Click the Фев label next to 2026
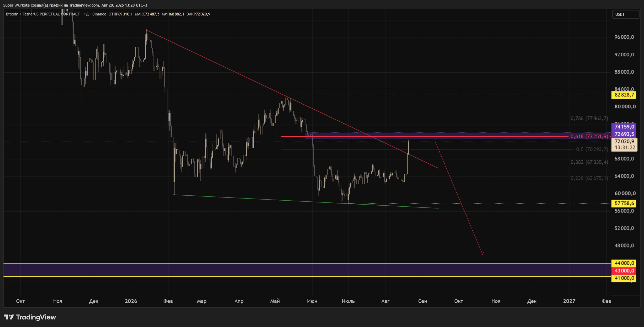Image resolution: width=644 pixels, height=327 pixels. coord(168,301)
